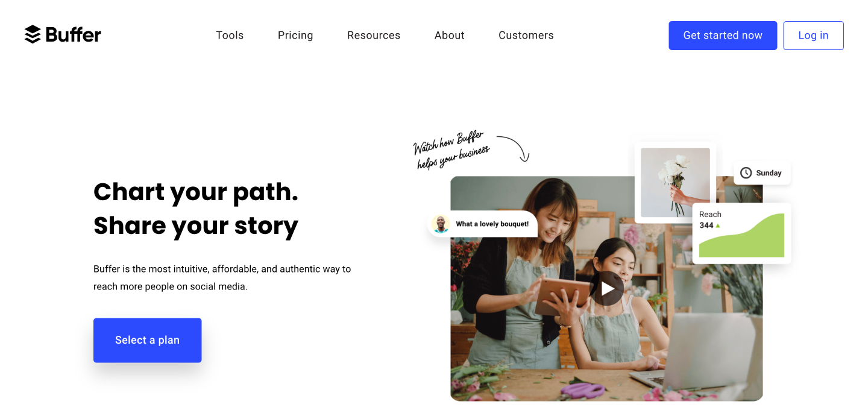
Task: Click the Get started now button
Action: [723, 36]
